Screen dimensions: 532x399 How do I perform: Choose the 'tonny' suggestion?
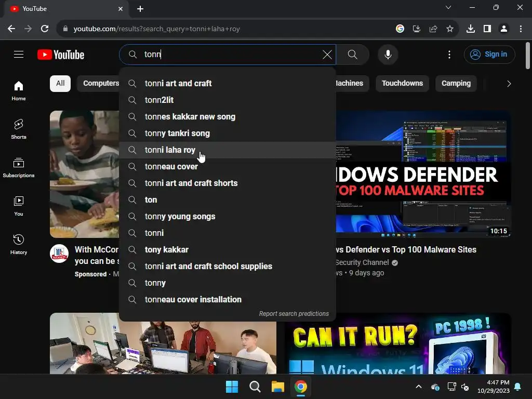pos(228,283)
